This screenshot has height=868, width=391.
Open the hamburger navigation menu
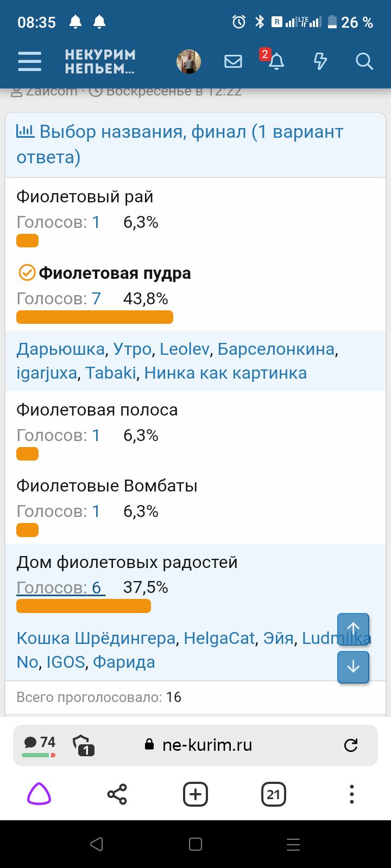tap(30, 61)
